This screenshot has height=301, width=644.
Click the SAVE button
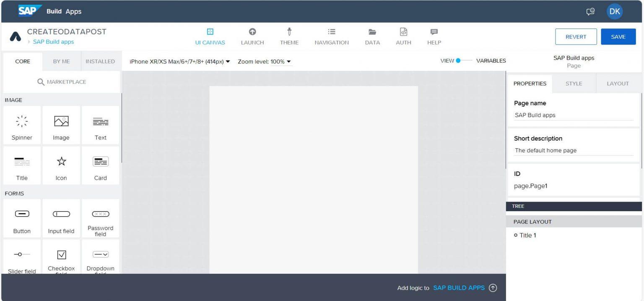(618, 37)
